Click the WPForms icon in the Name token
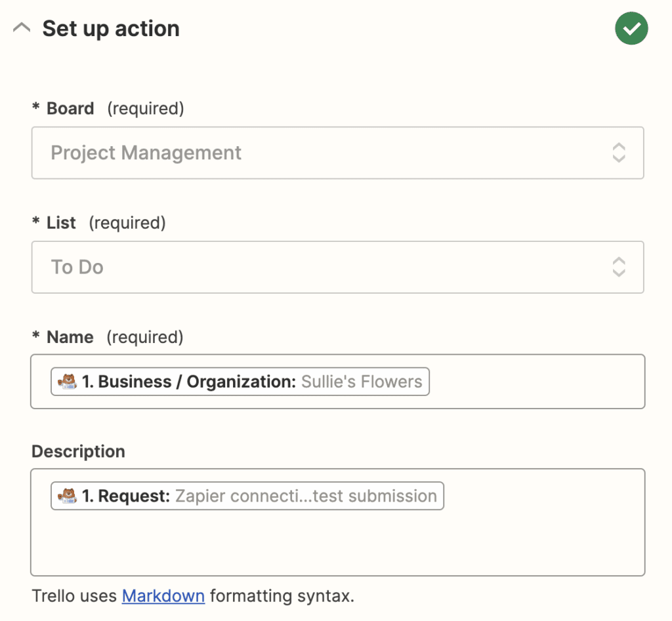 (66, 381)
